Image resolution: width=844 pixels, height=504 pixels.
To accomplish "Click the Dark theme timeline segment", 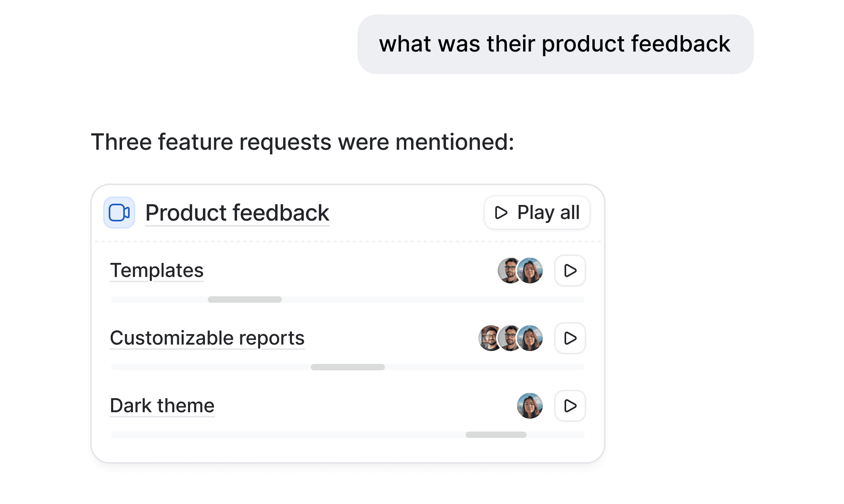I will click(496, 435).
